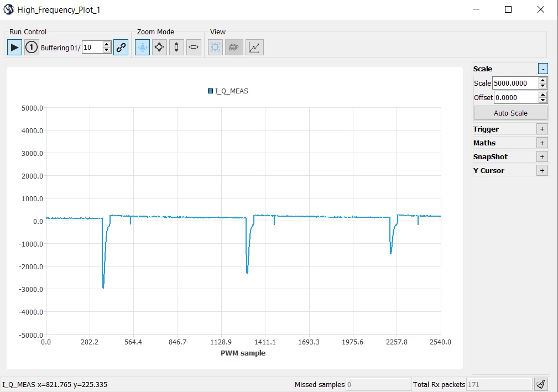Click the turtle slow-mode view icon
The width and height of the screenshot is (558, 392).
coord(234,48)
